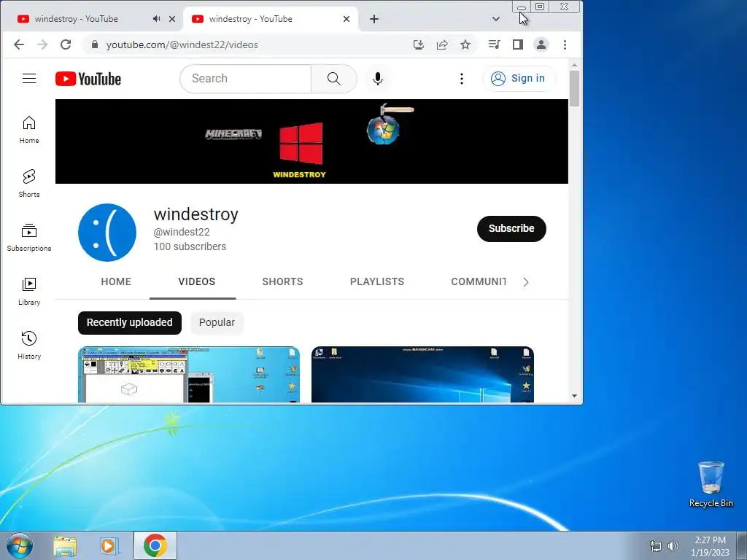Viewport: 747px width, 560px height.
Task: Open Chrome three-dot menu
Action: [565, 44]
